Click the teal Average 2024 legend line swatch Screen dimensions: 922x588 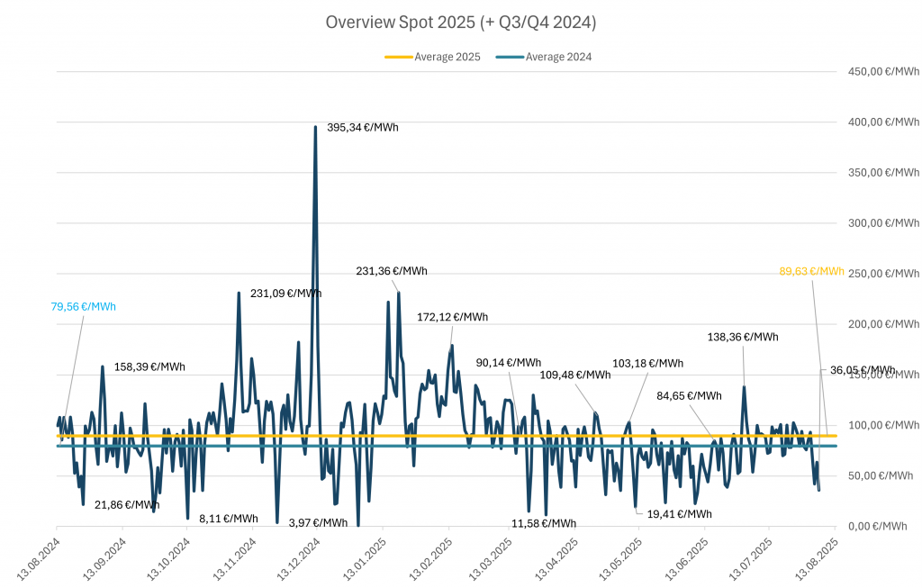click(x=510, y=57)
